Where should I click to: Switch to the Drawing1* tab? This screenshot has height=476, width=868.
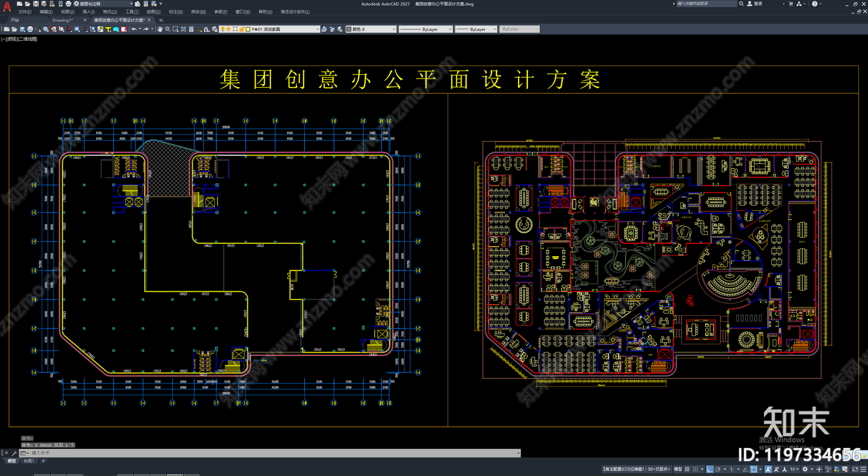click(62, 20)
